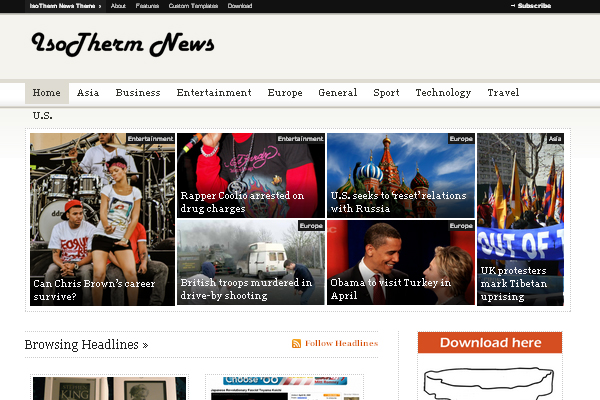Open the Choose '08 article thumbnail

(x=285, y=388)
